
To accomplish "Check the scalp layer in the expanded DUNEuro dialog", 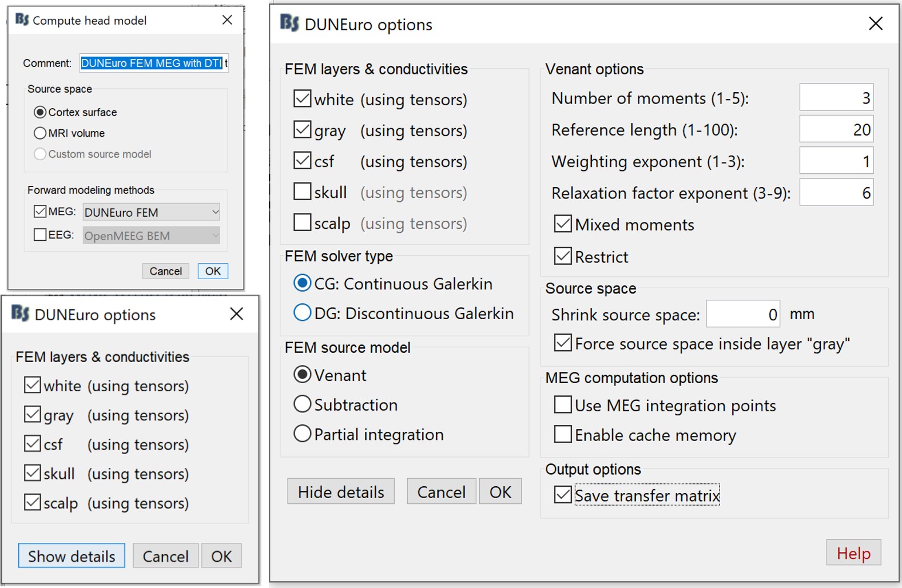I will 303,222.
